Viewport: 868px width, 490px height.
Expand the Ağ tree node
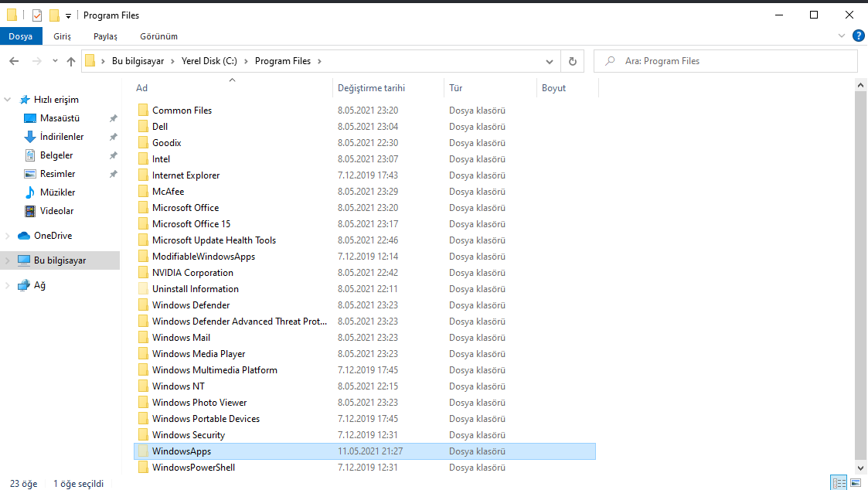click(x=7, y=285)
